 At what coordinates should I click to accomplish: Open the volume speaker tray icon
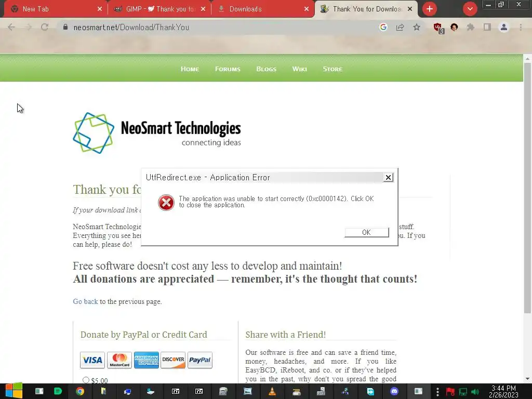(475, 392)
